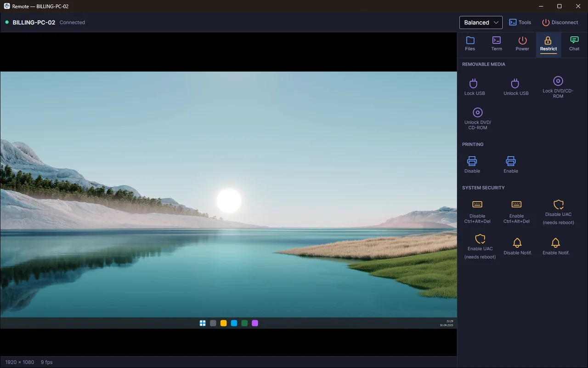The width and height of the screenshot is (588, 368).
Task: Click the light blue remote taskbar icon
Action: coord(234,323)
